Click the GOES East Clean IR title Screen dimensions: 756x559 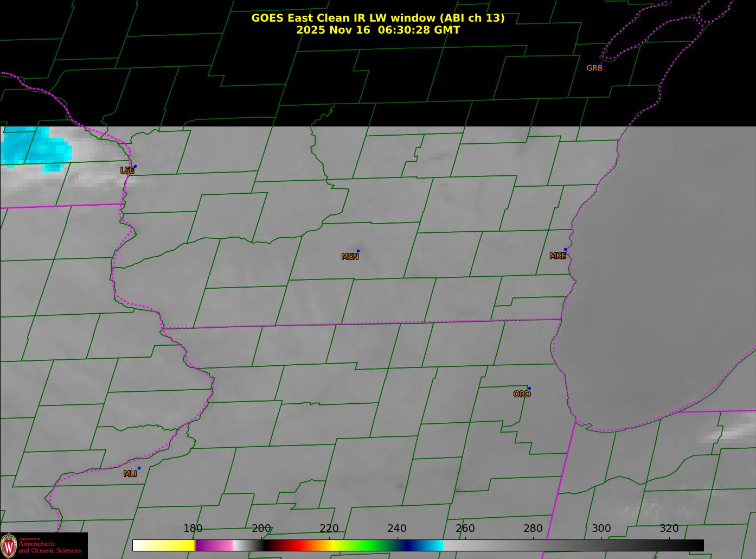pyautogui.click(x=377, y=18)
